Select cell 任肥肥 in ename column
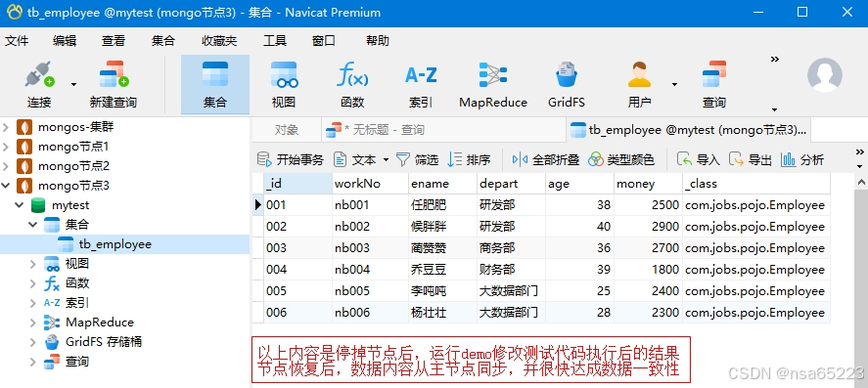The width and height of the screenshot is (868, 388). pyautogui.click(x=442, y=205)
